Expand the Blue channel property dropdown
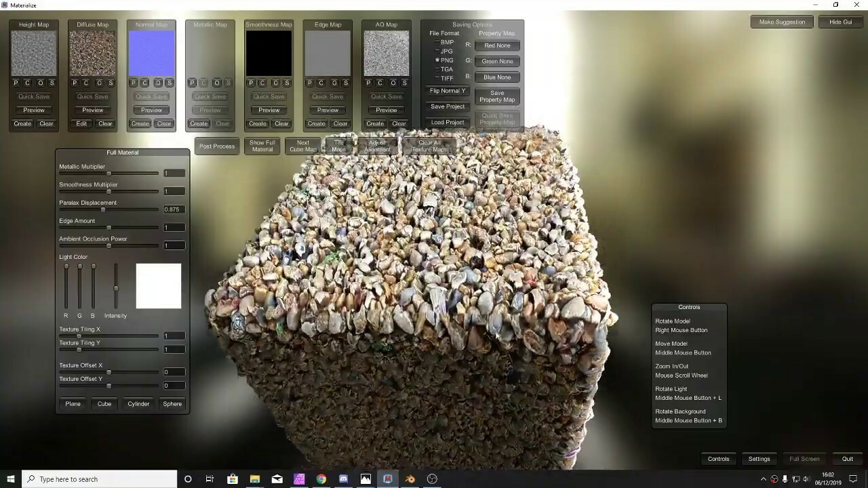This screenshot has width=868, height=488. click(x=497, y=77)
